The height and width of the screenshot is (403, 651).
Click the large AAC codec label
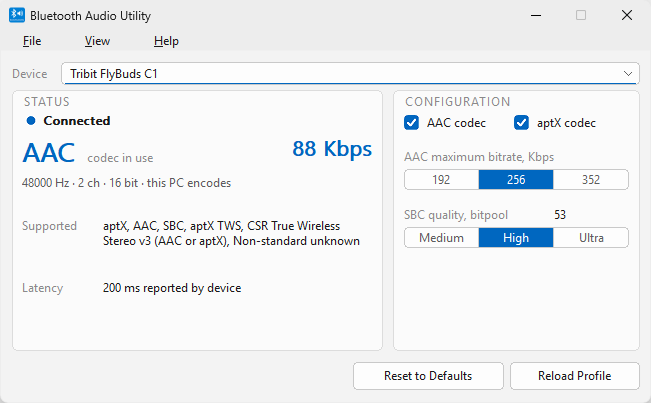click(49, 153)
